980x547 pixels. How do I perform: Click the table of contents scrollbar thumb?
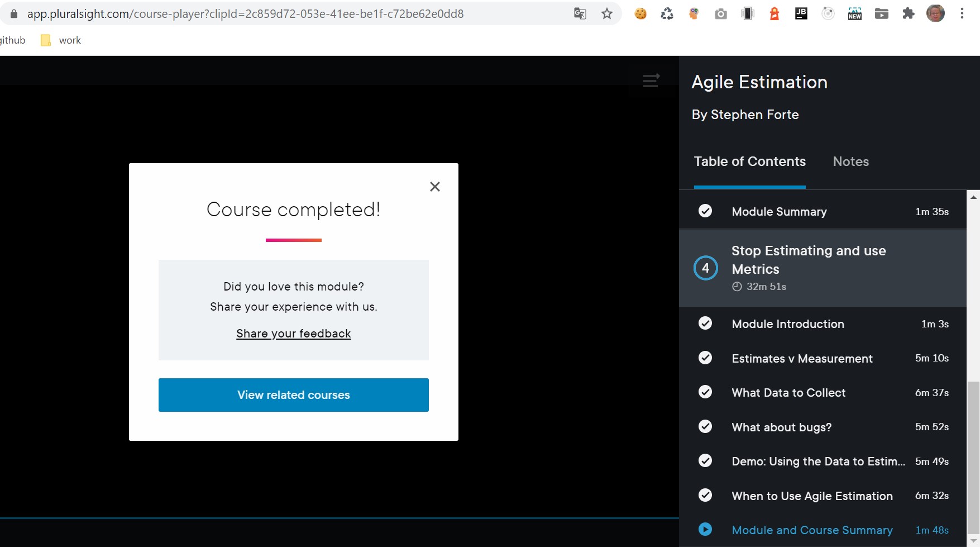[974, 458]
